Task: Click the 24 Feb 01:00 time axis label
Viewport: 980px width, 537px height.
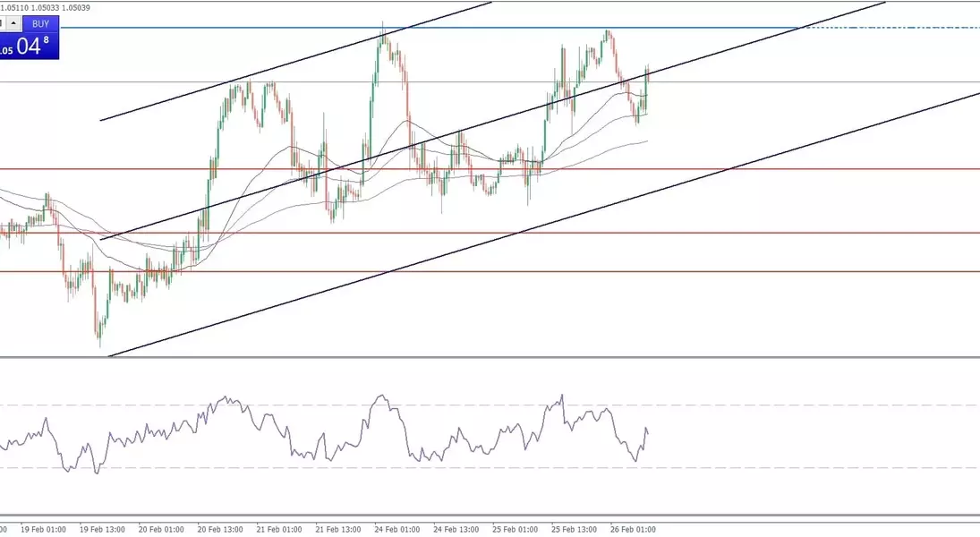Action: point(397,529)
